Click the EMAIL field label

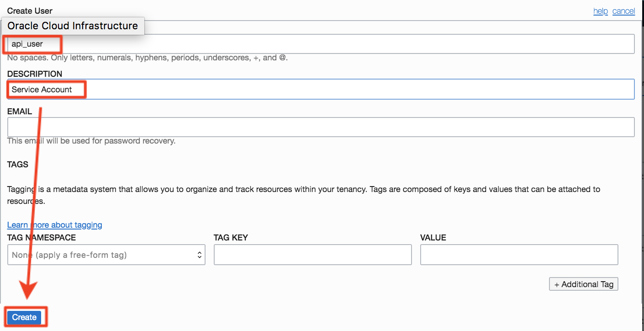[x=20, y=112]
